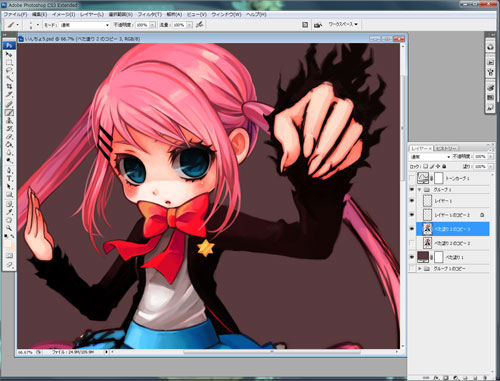The width and height of the screenshot is (500, 381).
Task: Click the べた塗り 1 layer mask thumbnail
Action: tap(439, 257)
